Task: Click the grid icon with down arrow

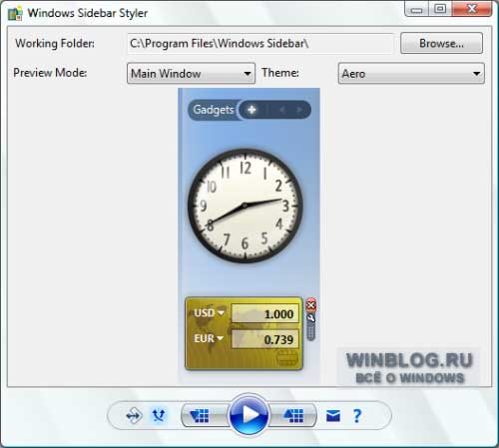Action: tap(200, 415)
